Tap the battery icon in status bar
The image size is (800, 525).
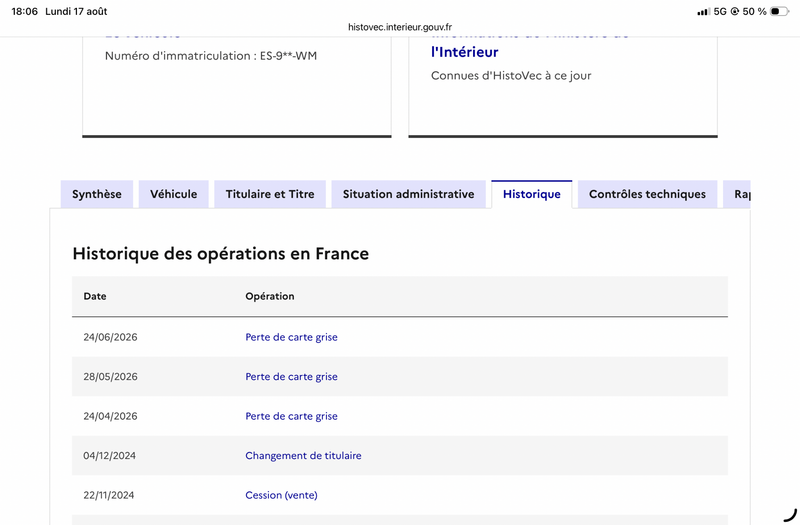pos(779,11)
